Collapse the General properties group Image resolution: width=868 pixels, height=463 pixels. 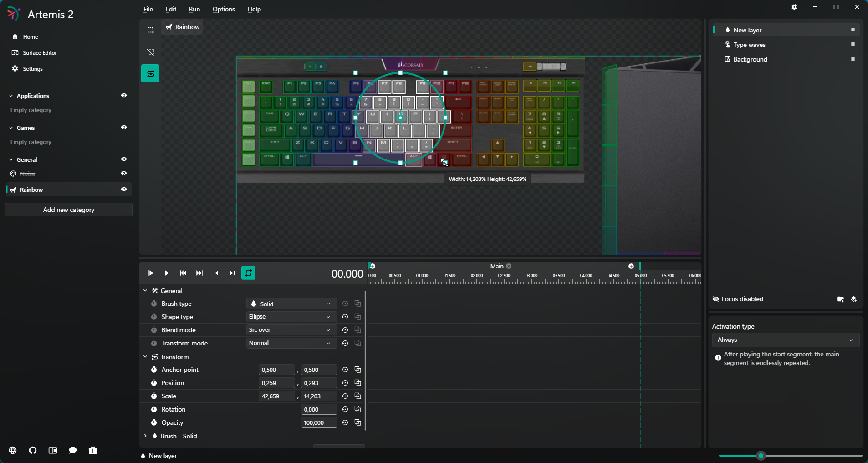tap(145, 291)
